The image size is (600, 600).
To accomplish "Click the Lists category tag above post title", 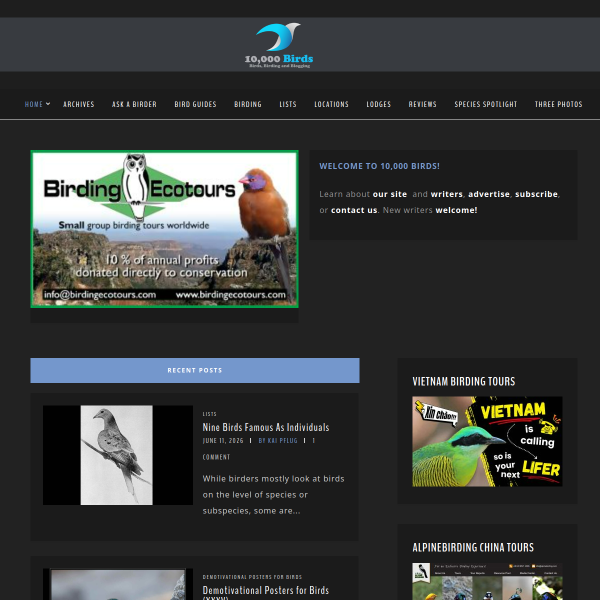I will (209, 414).
